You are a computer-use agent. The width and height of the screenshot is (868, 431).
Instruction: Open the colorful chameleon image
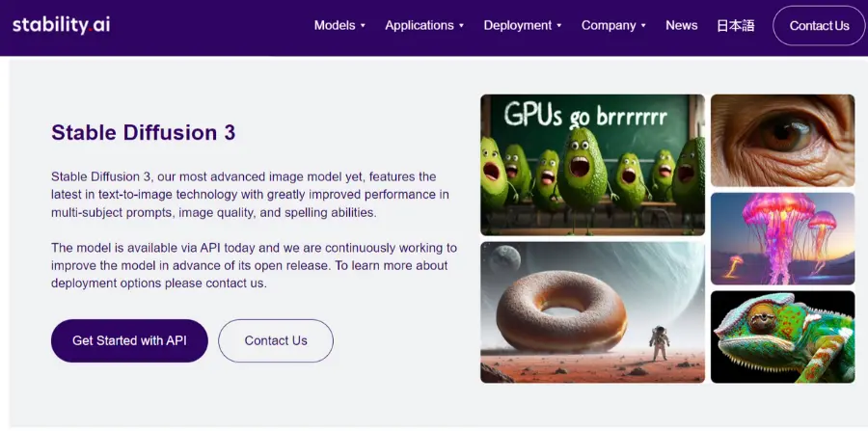tap(783, 337)
